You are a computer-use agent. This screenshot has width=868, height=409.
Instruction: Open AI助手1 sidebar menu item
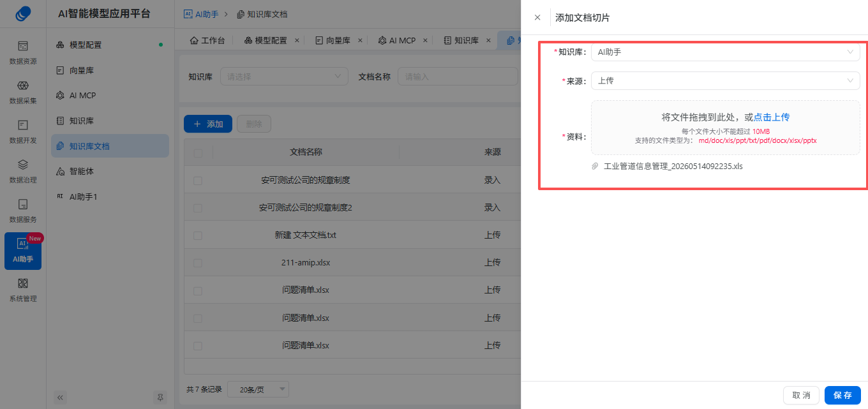click(110, 197)
